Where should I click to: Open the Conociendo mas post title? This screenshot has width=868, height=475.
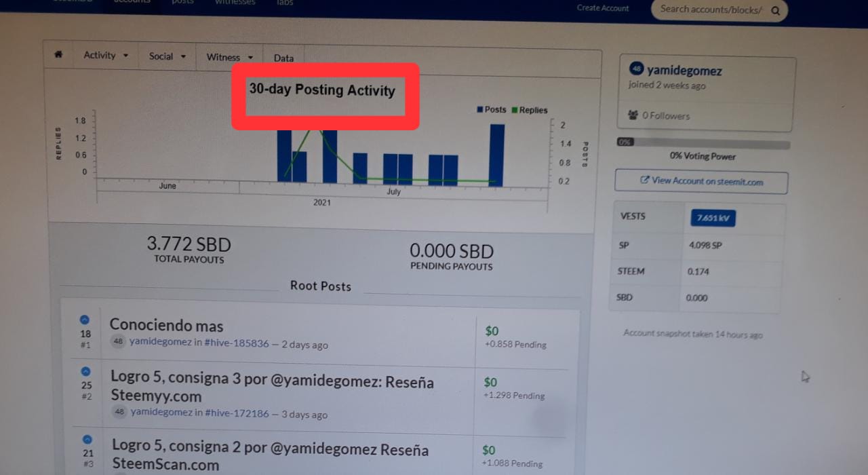point(167,326)
